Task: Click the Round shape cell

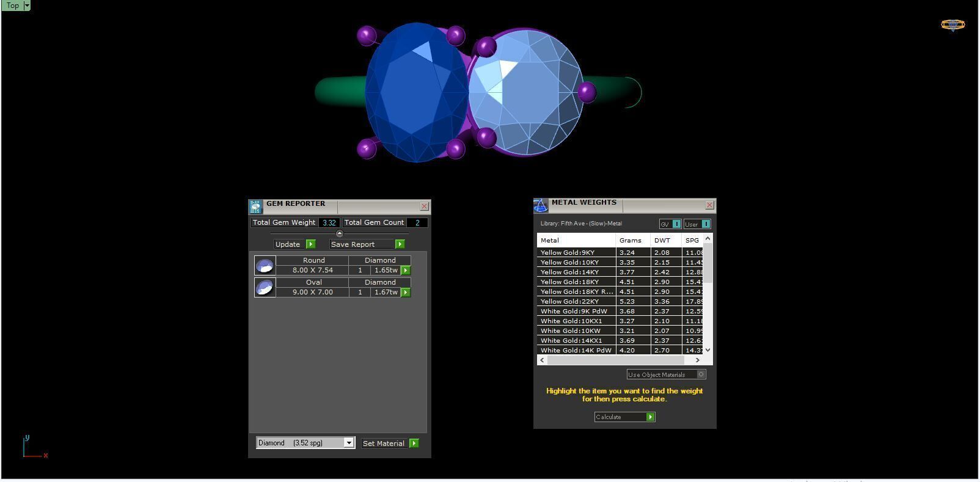Action: tap(313, 260)
